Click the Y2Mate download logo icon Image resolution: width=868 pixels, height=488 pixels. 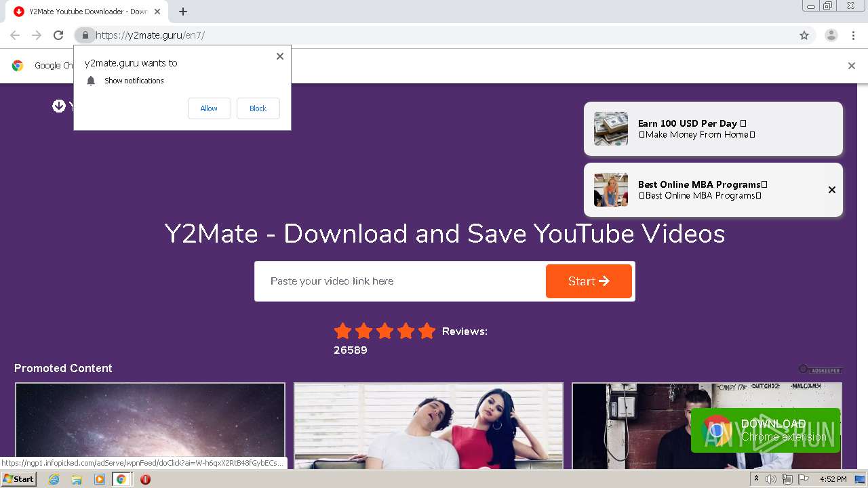click(x=59, y=106)
